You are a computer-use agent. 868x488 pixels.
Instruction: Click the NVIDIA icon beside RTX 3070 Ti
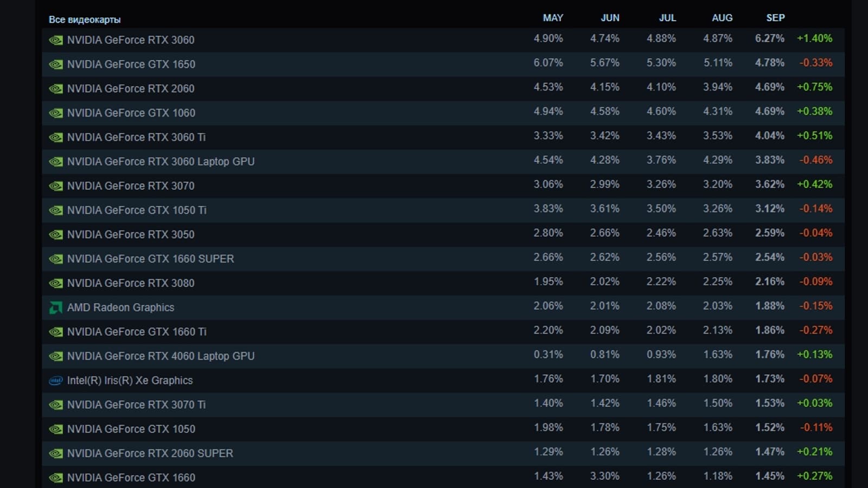point(56,405)
